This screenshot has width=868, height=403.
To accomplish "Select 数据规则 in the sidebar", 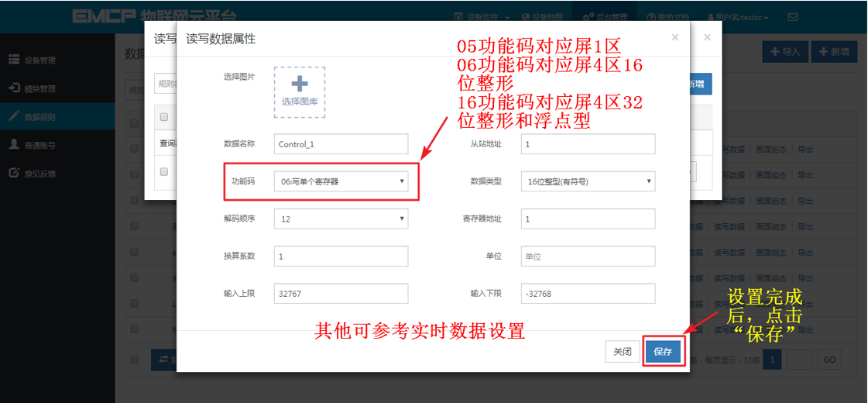I will click(x=57, y=117).
